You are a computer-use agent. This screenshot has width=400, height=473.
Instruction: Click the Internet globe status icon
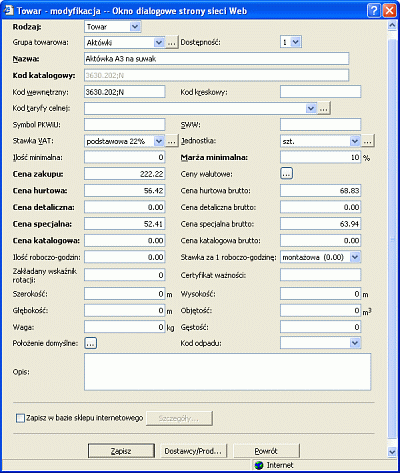pos(259,465)
